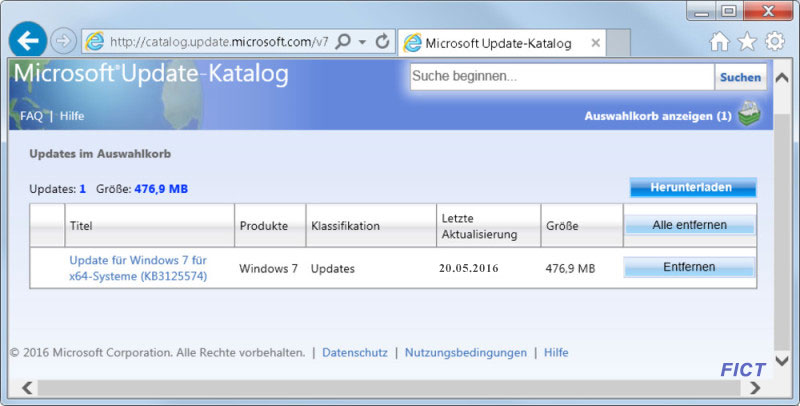The height and width of the screenshot is (406, 800).
Task: Click the Microsoft Update-Katalog title logo
Action: (151, 74)
